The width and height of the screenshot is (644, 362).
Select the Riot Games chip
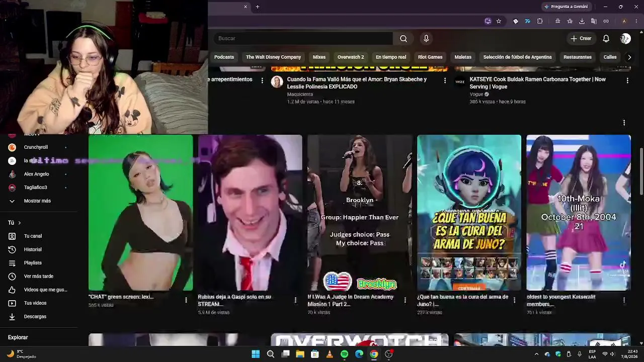point(430,57)
